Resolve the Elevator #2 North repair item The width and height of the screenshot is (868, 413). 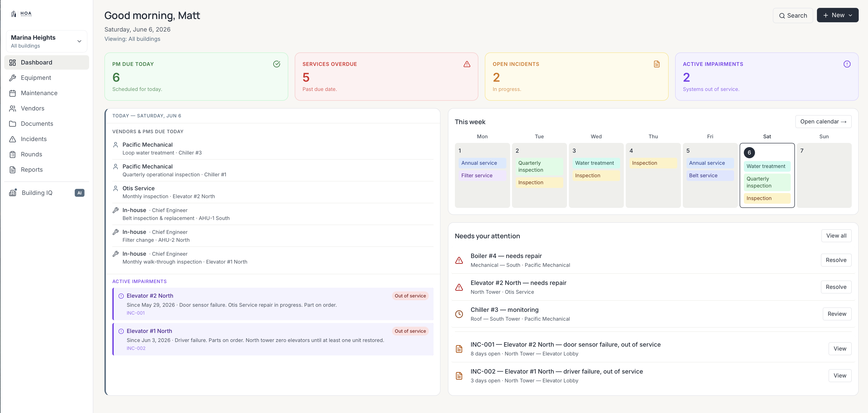pos(836,287)
